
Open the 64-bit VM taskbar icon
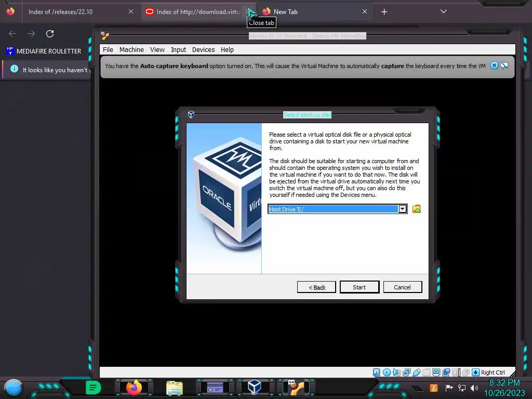point(297,388)
